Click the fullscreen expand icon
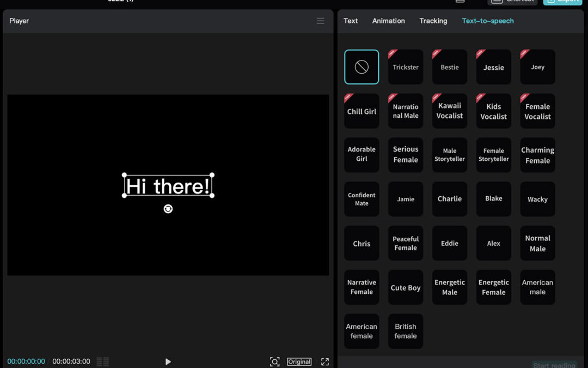588x368 pixels. (x=325, y=361)
